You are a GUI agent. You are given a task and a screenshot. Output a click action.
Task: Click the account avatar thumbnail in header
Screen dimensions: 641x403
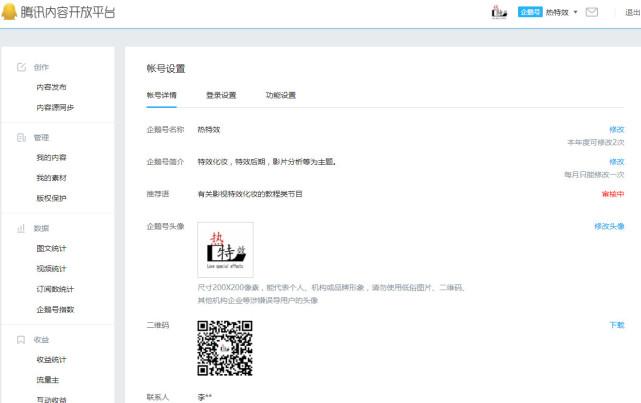tap(499, 12)
